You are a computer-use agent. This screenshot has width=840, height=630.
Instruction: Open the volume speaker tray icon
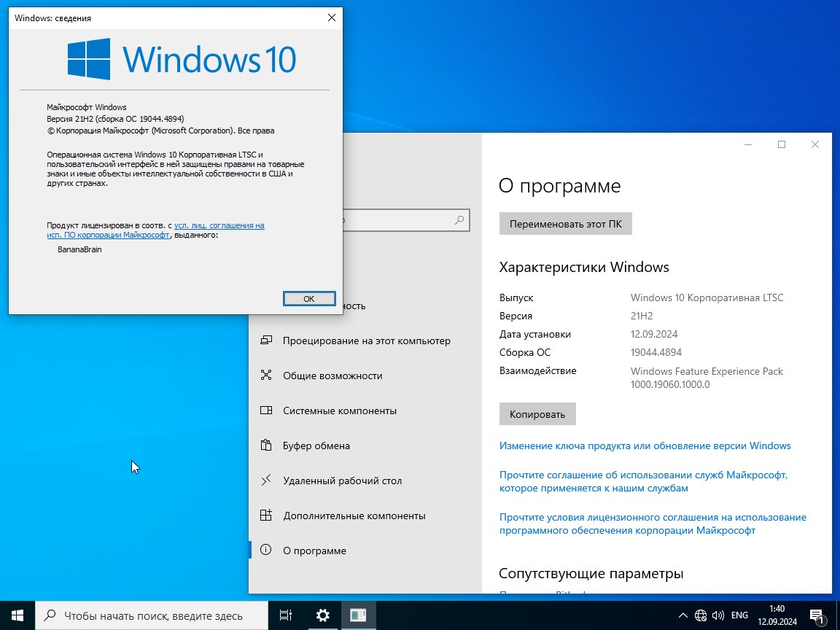coord(717,615)
